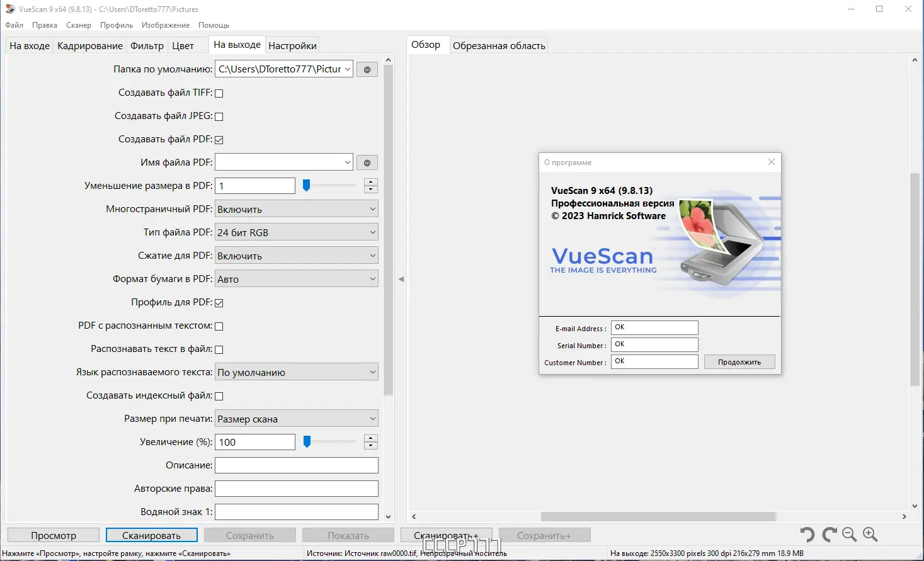
Task: Click the Уменьшение размера в PDF slider
Action: click(x=329, y=186)
